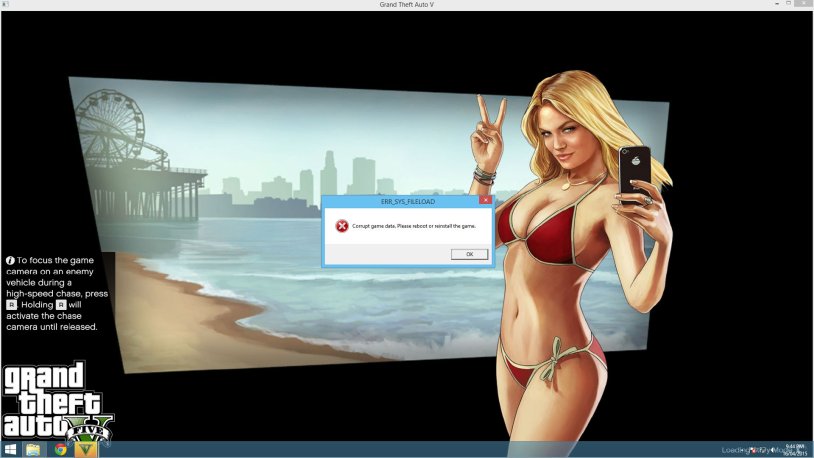The height and width of the screenshot is (458, 814).
Task: Click the taskbar clock showing 9:44 PM
Action: coord(795,450)
